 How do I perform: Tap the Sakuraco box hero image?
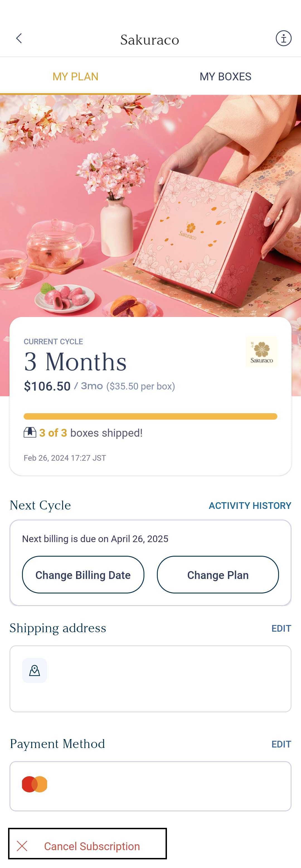[151, 206]
